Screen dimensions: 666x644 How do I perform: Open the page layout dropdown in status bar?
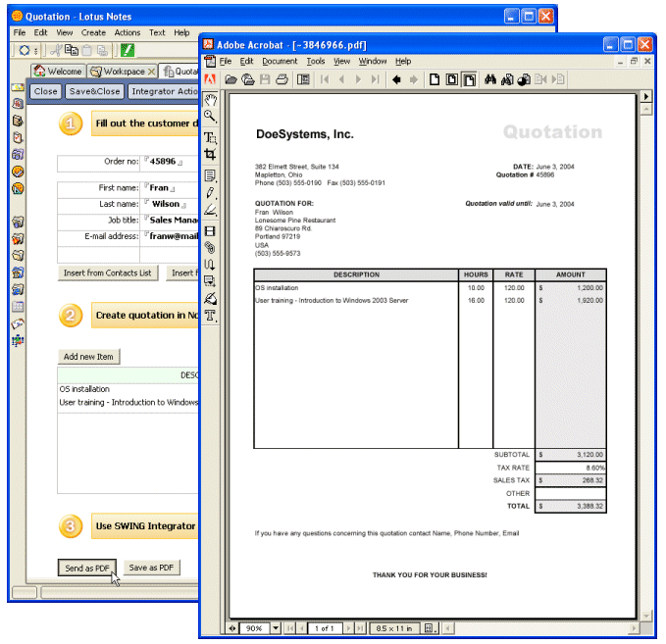[x=429, y=627]
